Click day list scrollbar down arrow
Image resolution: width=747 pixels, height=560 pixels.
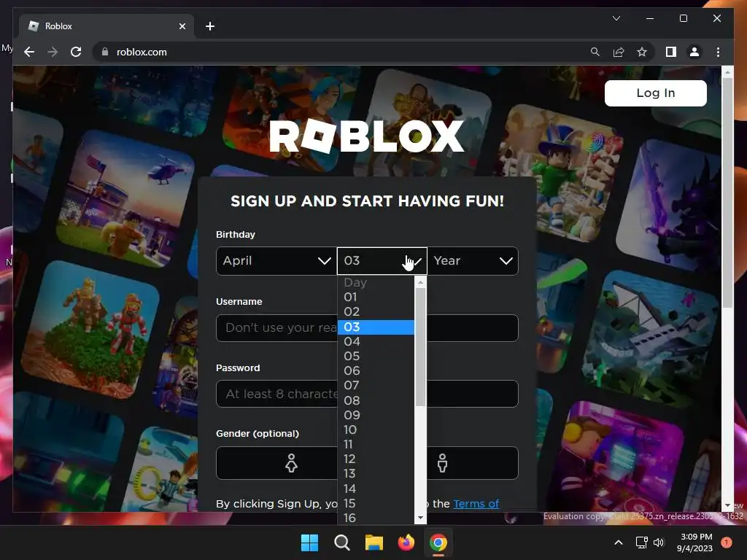[x=420, y=518]
